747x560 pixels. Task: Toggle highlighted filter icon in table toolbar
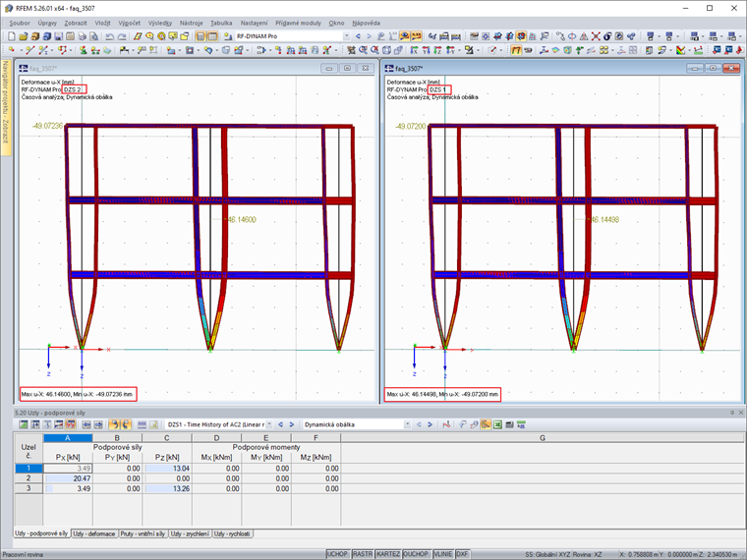click(486, 424)
